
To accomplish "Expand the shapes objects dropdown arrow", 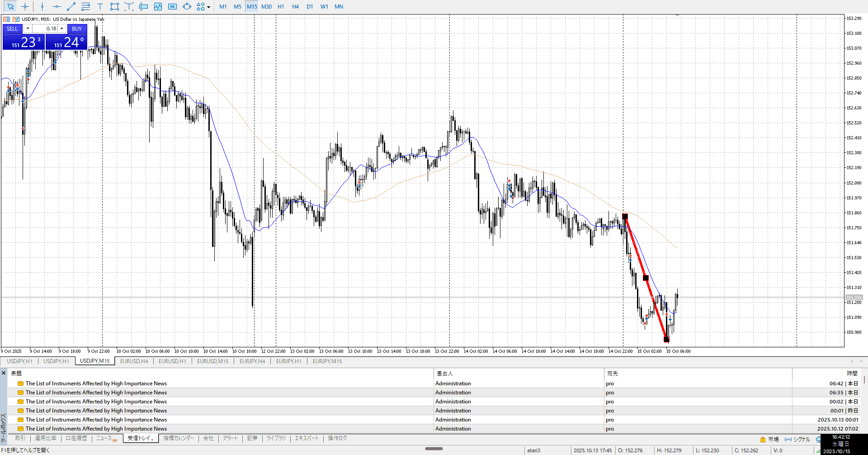I will coord(208,7).
